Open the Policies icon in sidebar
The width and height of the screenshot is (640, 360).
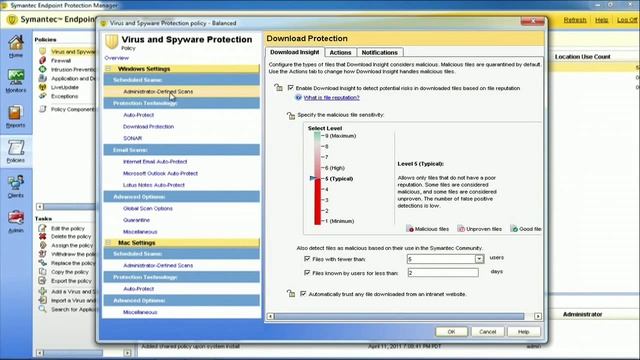(16, 147)
